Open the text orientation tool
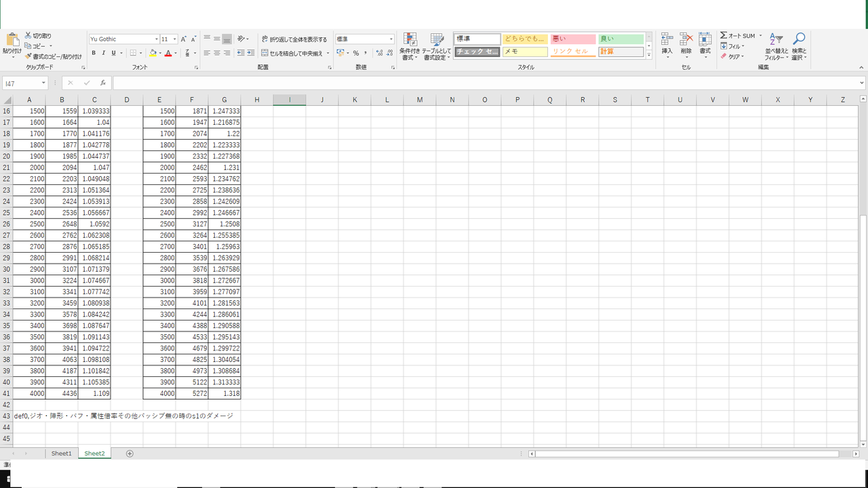 pyautogui.click(x=243, y=39)
